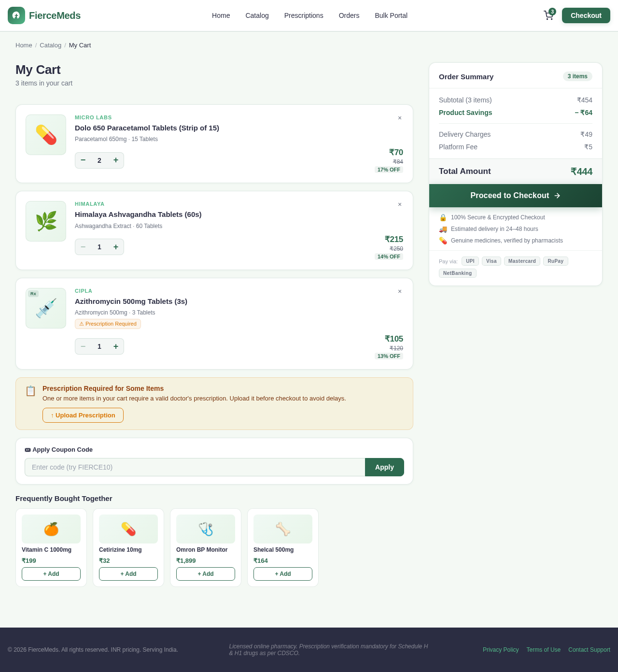618x672 pixels.
Task: Remove Azithromycin 500mg from the cart
Action: [x=399, y=291]
